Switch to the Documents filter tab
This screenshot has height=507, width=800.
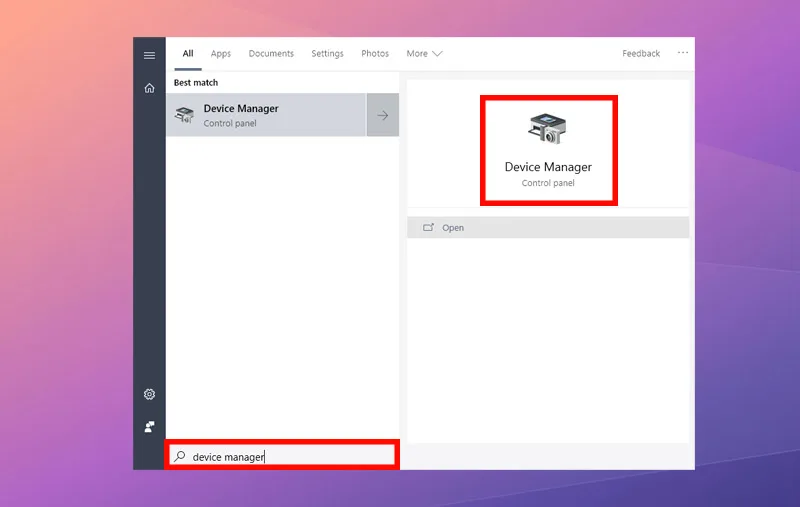coord(271,54)
